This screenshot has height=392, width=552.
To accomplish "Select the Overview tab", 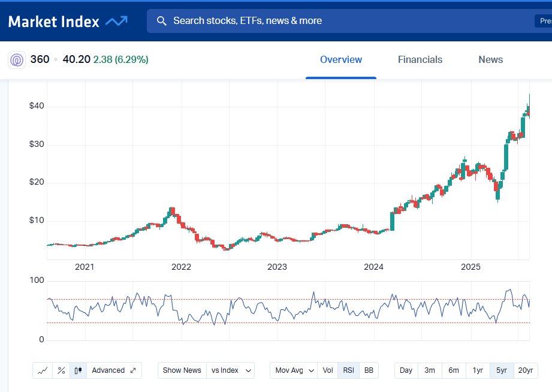I will point(341,60).
